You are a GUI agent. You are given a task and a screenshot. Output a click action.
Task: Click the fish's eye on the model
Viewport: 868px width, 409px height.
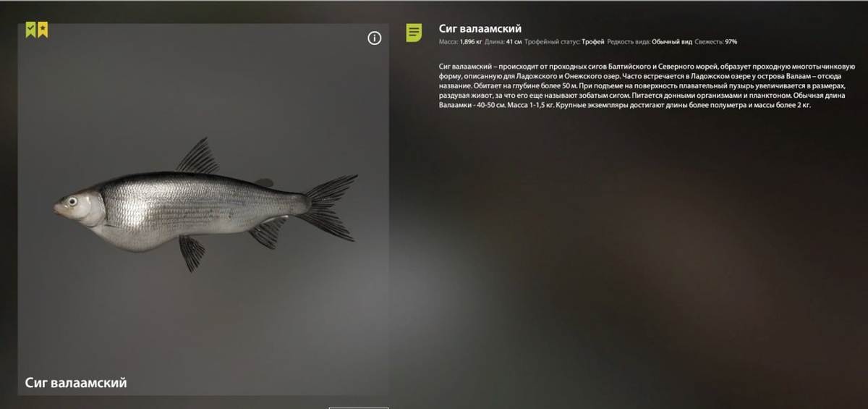click(72, 201)
